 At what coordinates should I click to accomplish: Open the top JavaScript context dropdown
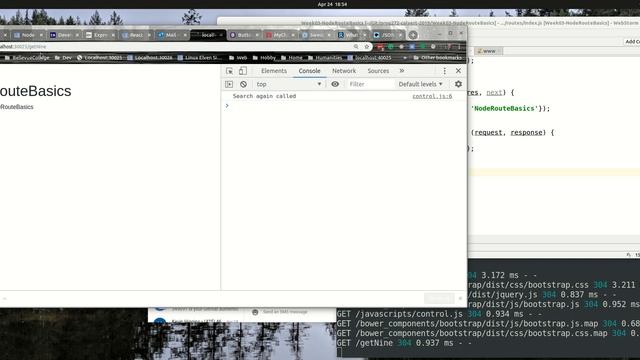click(x=289, y=84)
